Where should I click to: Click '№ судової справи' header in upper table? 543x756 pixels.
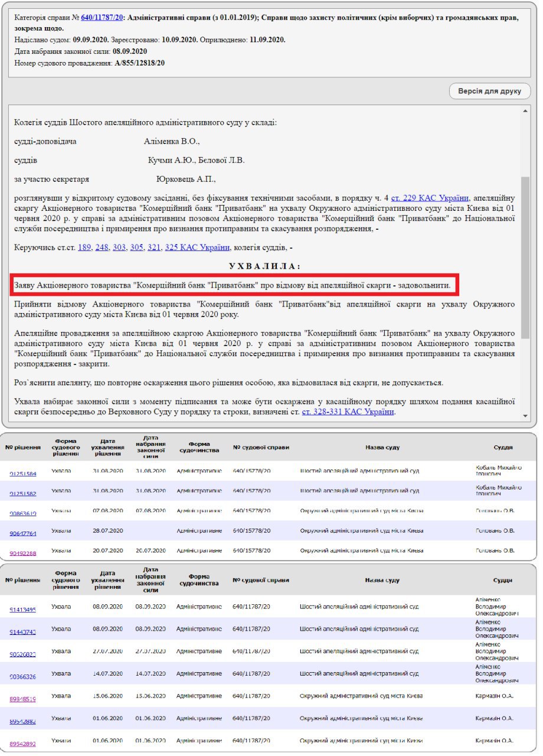tap(261, 447)
